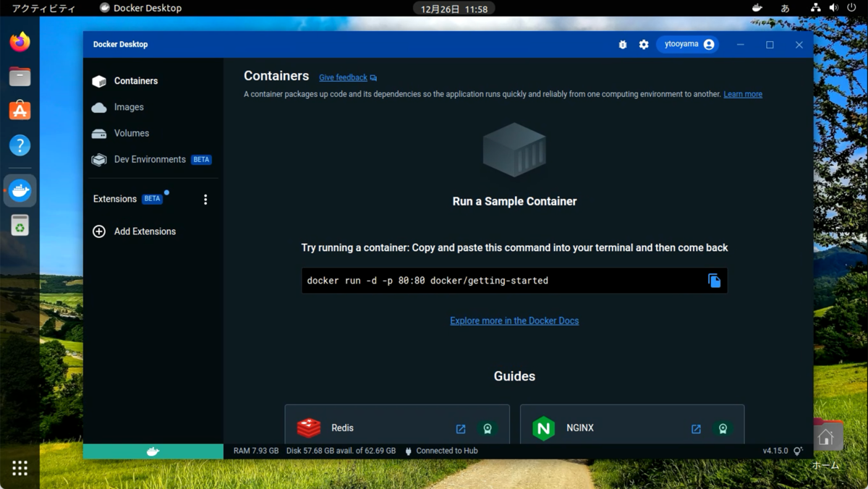
Task: Copy the docker run command
Action: point(714,281)
